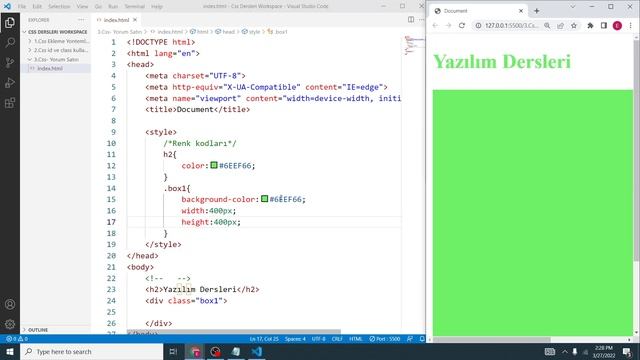Open Task View on the taskbar
Image resolution: width=640 pixels, height=360 pixels.
(x=173, y=351)
